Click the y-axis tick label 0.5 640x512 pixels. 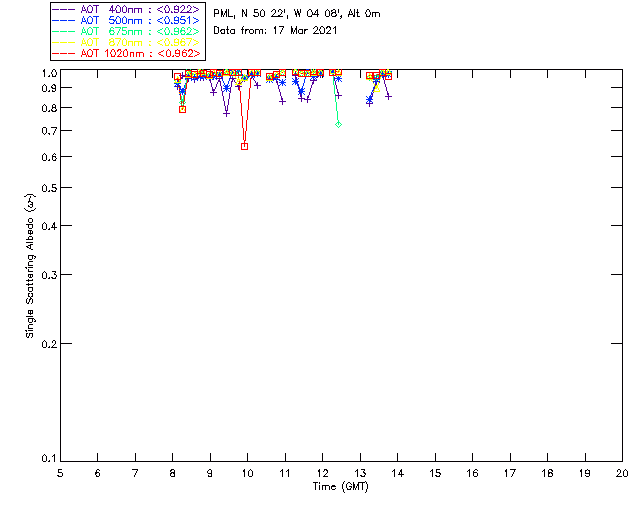tap(49, 188)
